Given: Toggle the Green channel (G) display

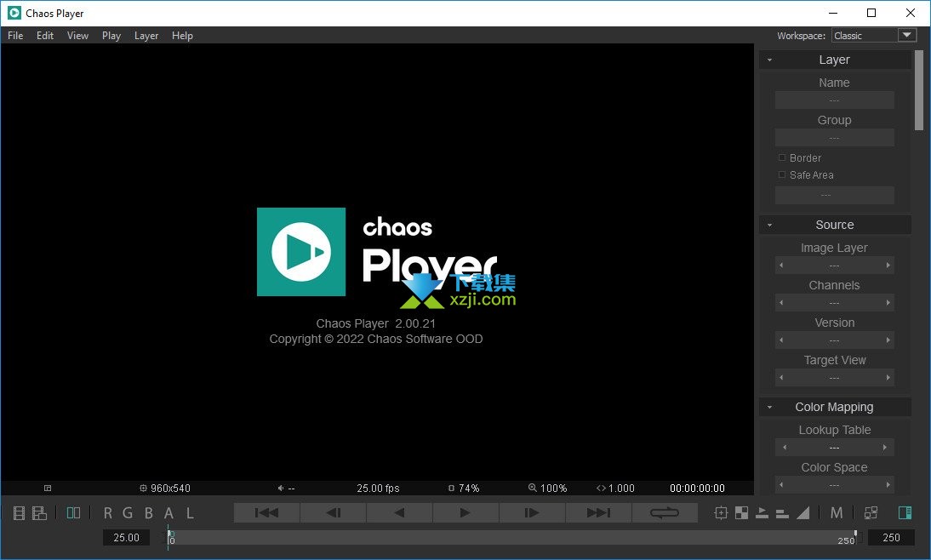Looking at the screenshot, I should (x=128, y=513).
